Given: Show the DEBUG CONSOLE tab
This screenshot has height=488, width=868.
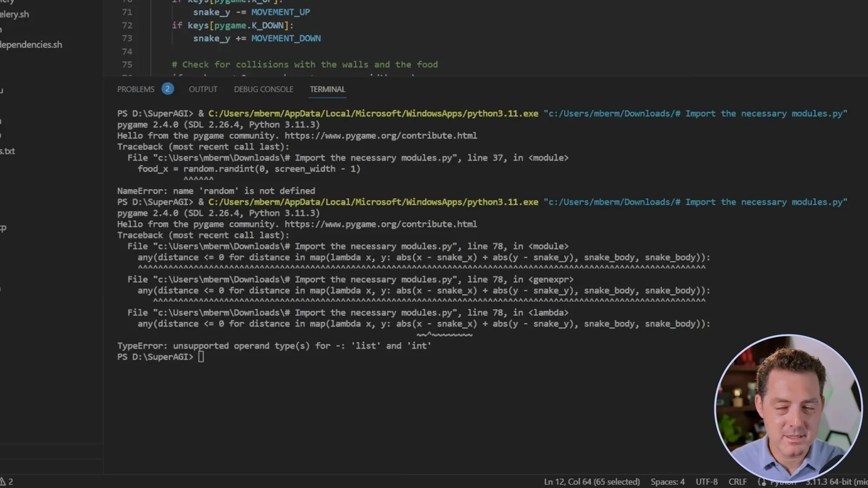Looking at the screenshot, I should [264, 89].
